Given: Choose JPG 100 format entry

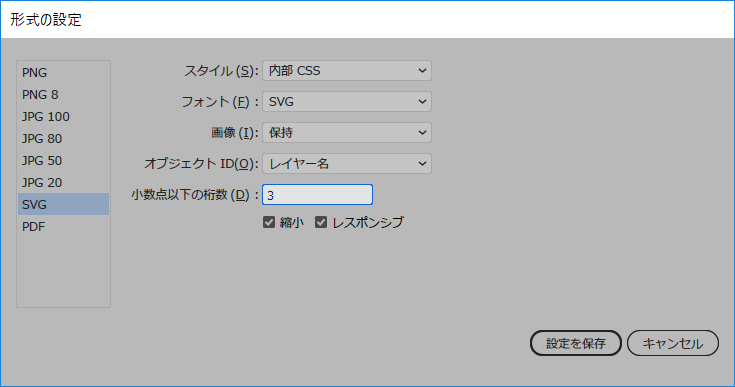Looking at the screenshot, I should point(63,117).
